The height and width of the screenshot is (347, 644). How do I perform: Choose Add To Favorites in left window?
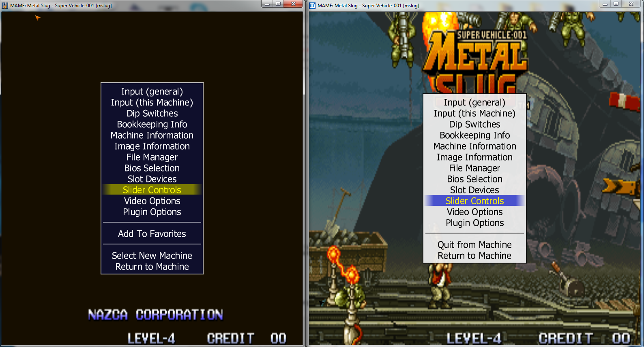(x=152, y=234)
